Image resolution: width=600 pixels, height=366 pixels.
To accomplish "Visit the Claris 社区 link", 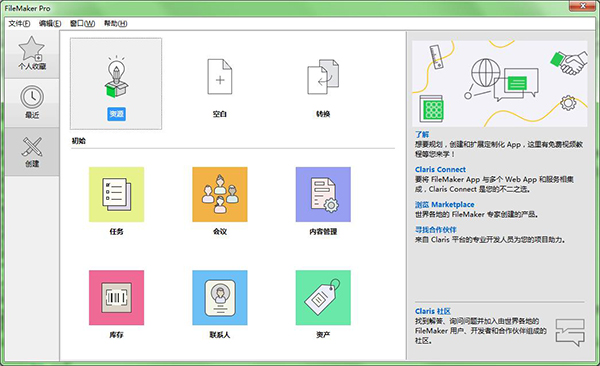I will [x=433, y=311].
